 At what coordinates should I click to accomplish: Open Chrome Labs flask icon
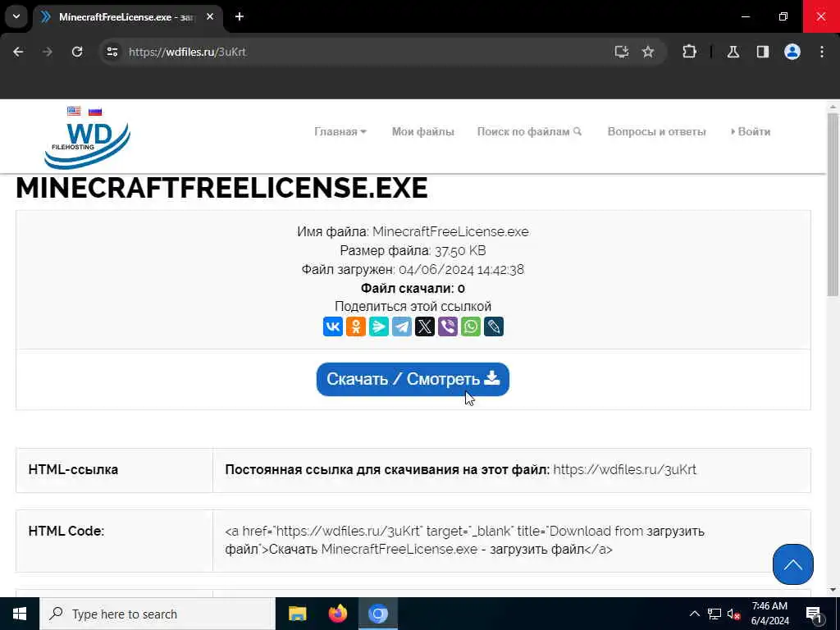[x=733, y=52]
